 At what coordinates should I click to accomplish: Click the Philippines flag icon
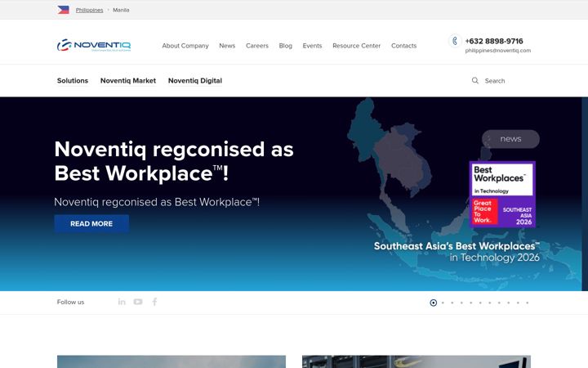[63, 10]
